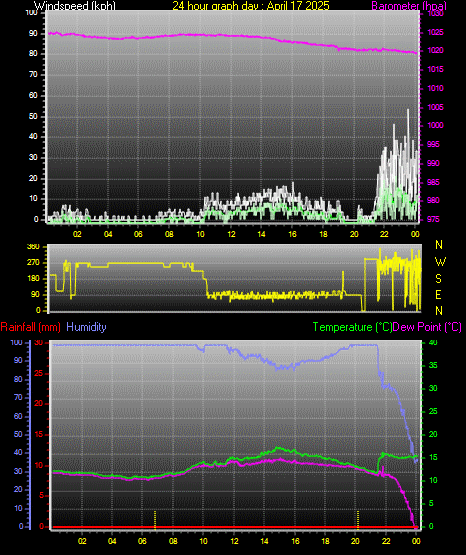Click the 1030 barometer scale value

pyautogui.click(x=435, y=13)
